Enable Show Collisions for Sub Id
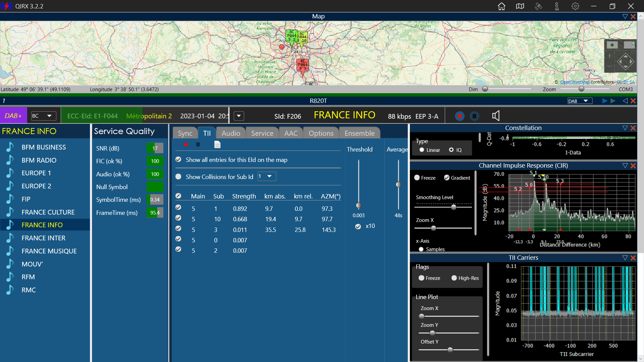 click(178, 177)
